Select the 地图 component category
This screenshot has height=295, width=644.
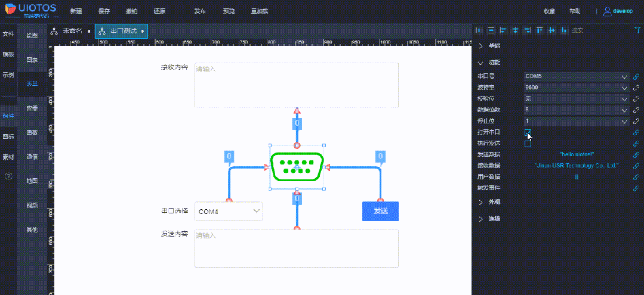[x=32, y=181]
